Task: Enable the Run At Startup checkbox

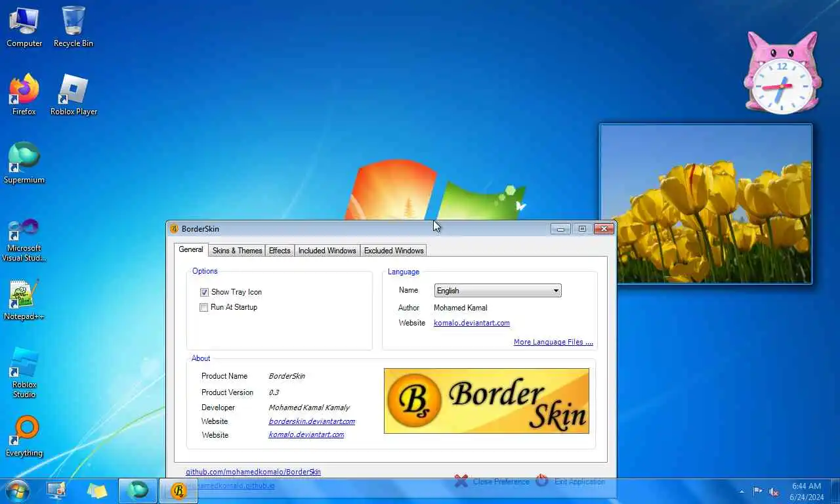Action: [204, 307]
